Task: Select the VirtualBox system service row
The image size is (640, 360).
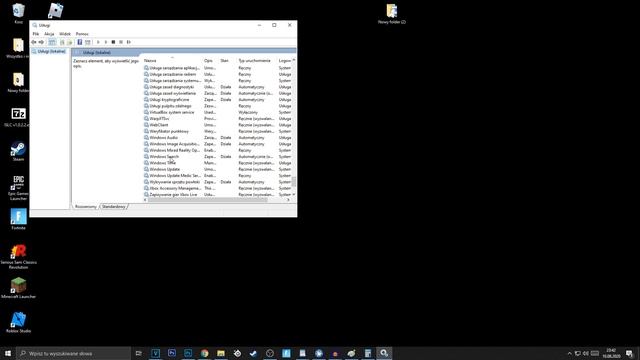Action: click(218, 112)
